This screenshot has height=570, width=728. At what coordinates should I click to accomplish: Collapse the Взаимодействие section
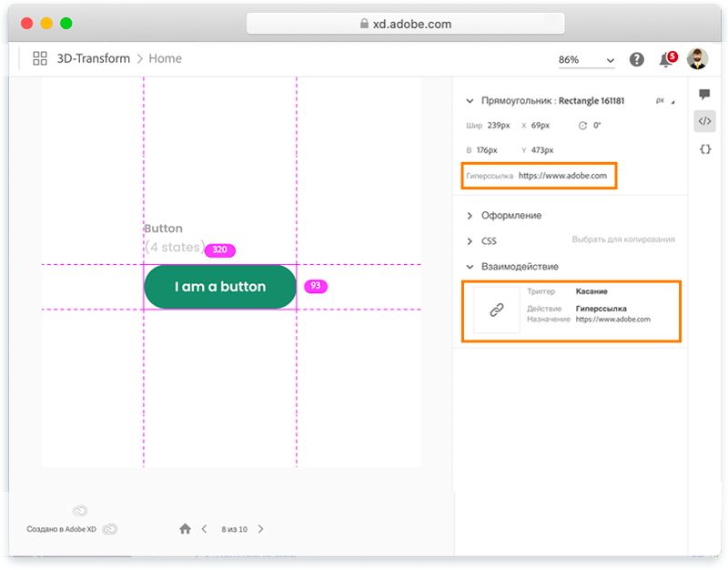pos(470,267)
